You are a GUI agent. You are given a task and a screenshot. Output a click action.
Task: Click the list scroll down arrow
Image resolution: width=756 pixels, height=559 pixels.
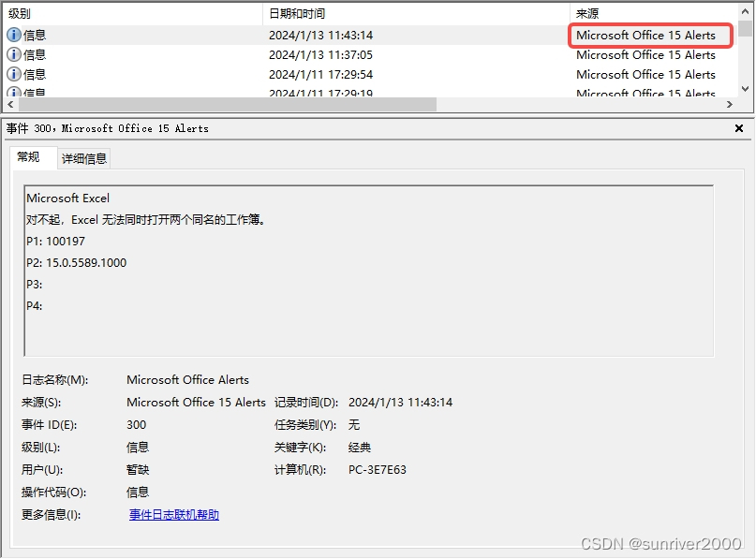click(746, 89)
